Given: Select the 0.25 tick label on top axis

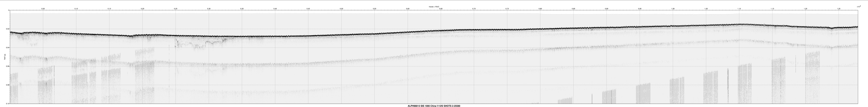Looking at the screenshot, I should (176, 8).
